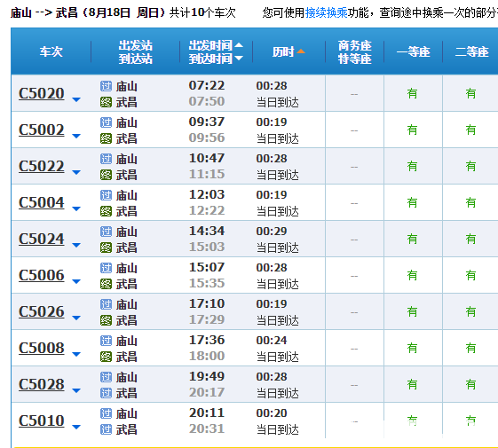Open train number C5002 link
Viewport: 498px width, 448px height.
click(42, 130)
